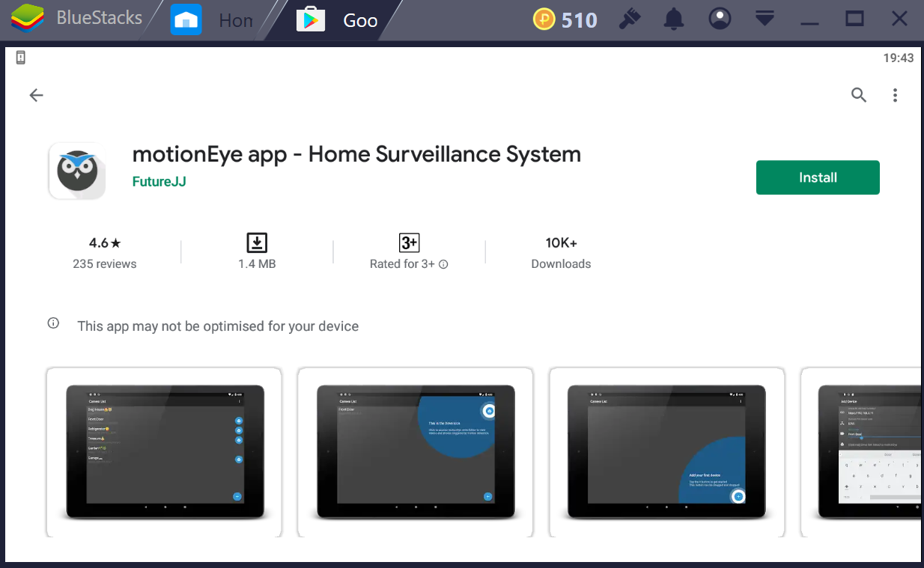Image resolution: width=924 pixels, height=568 pixels.
Task: Click the app title motionEye app text
Action: pyautogui.click(x=356, y=154)
